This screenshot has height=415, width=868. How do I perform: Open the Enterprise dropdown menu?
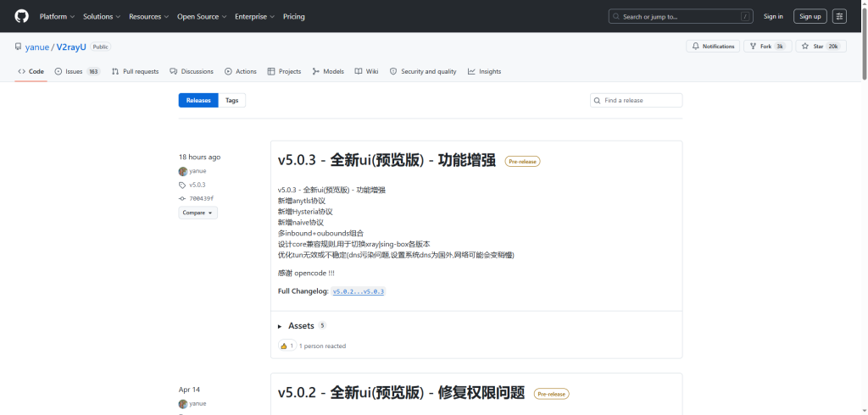click(x=254, y=17)
